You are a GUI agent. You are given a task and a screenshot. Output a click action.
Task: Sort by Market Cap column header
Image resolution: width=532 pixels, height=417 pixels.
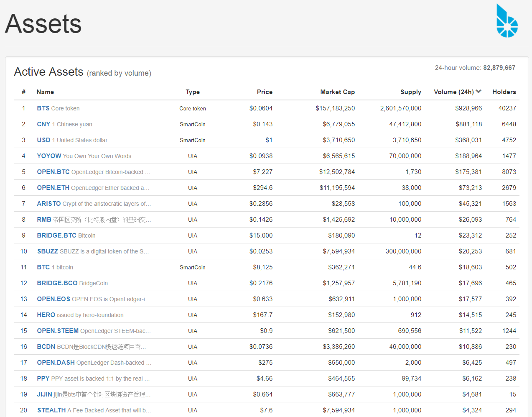click(337, 92)
